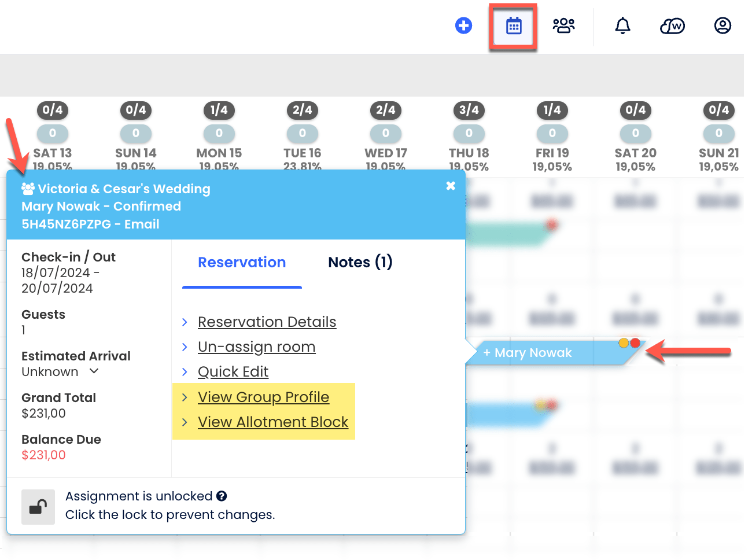Viewport: 752px width, 560px height.
Task: Open the calendar view icon
Action: (x=513, y=25)
